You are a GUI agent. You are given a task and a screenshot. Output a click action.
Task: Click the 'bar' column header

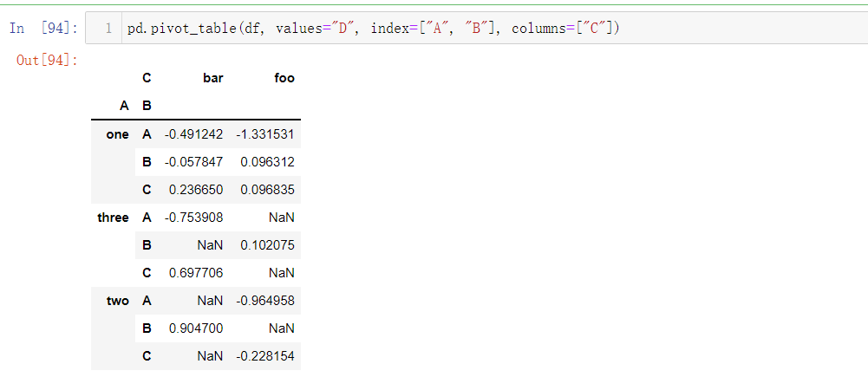coord(213,78)
